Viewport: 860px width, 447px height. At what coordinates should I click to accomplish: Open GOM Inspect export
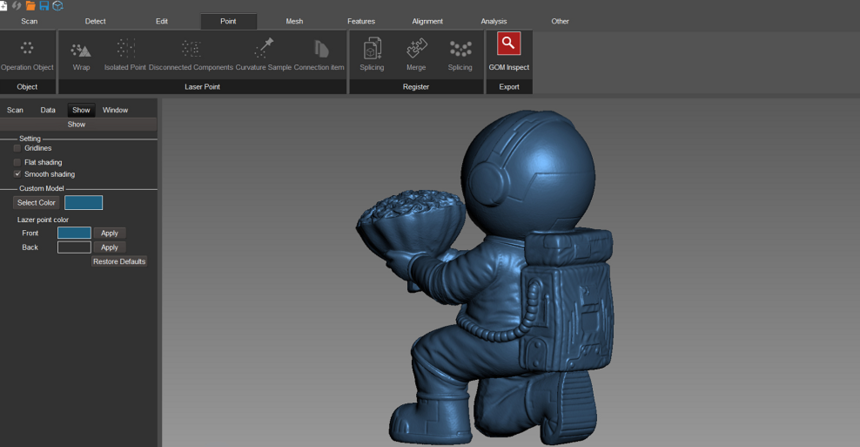pyautogui.click(x=508, y=52)
